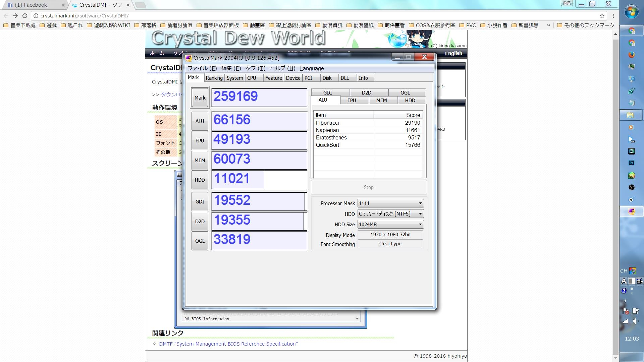
Task: Open その他のブックマーク folder
Action: click(586, 25)
